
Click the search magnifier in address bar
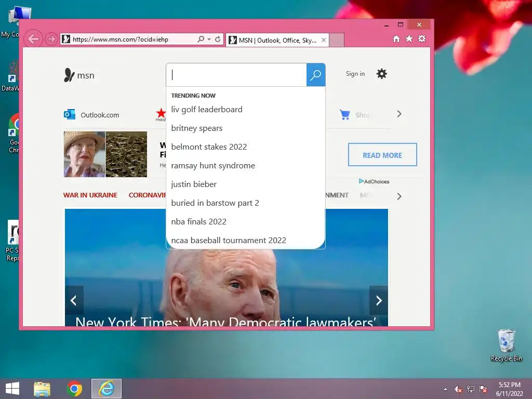pyautogui.click(x=201, y=39)
